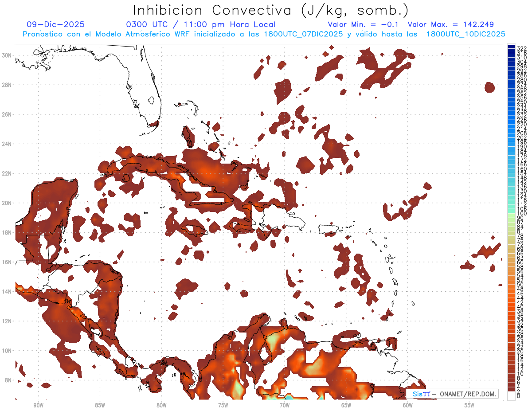Click the '22N' latitude label
Viewport: 532px width, 411px height.
click(7, 173)
